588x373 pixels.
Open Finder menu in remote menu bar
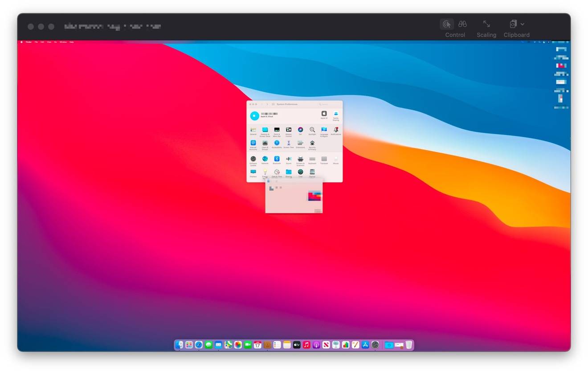click(x=29, y=42)
